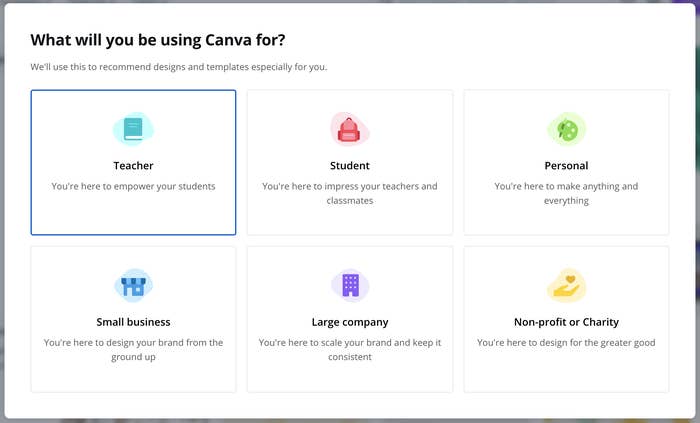Image resolution: width=700 pixels, height=423 pixels.
Task: Select the Non-profit or Charity heading
Action: pos(566,322)
